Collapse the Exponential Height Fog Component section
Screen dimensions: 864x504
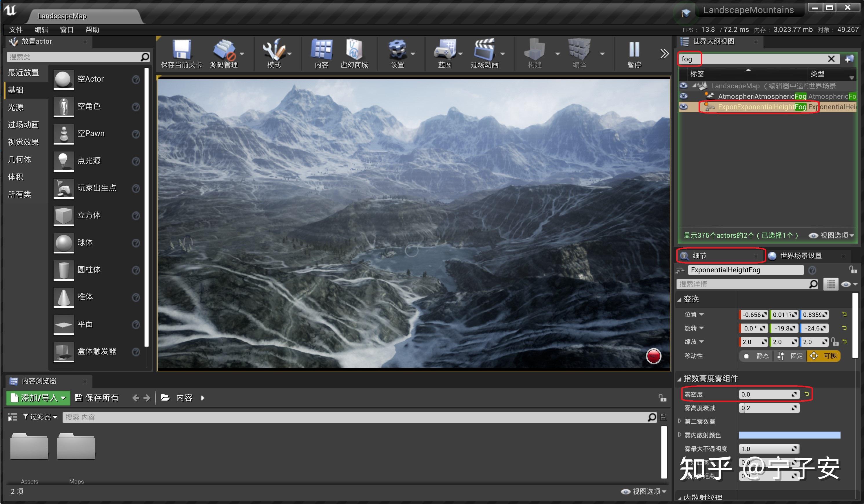point(679,379)
